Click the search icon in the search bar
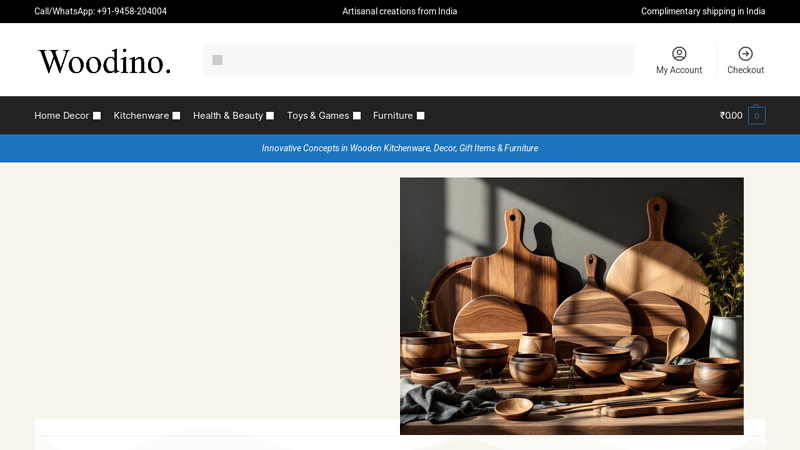 217,60
